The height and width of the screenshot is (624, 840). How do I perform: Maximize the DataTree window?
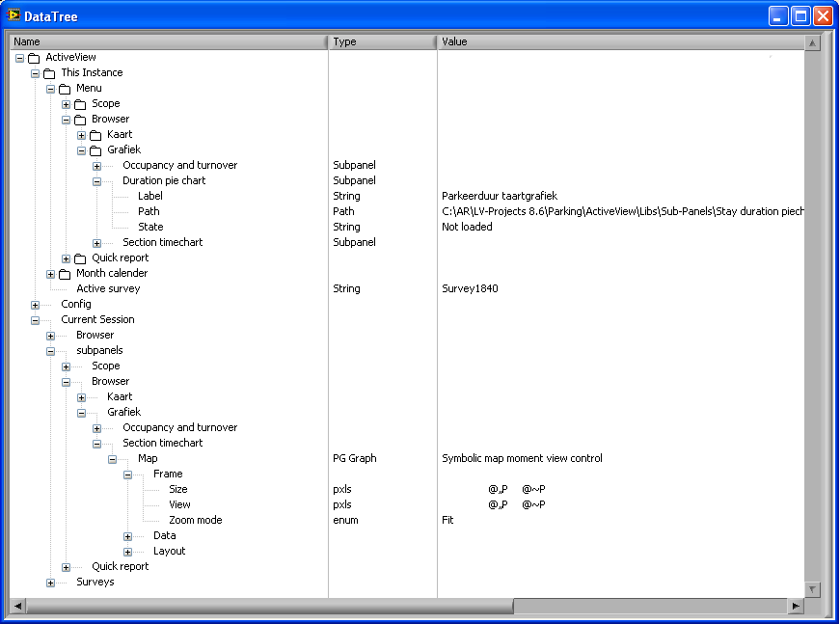[x=800, y=16]
